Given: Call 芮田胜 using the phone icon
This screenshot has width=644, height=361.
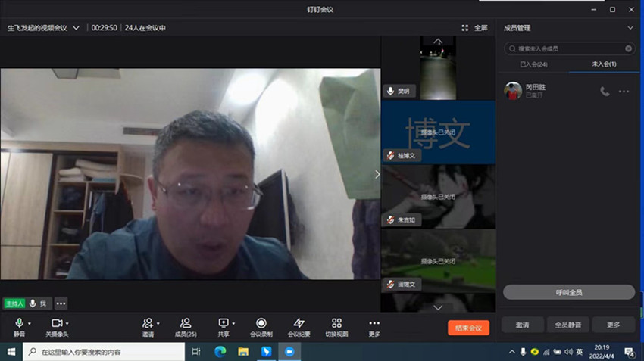Looking at the screenshot, I should (604, 91).
